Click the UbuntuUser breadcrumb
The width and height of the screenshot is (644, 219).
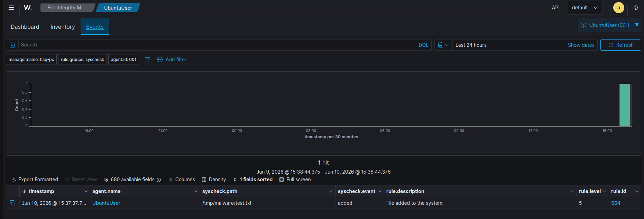click(118, 8)
